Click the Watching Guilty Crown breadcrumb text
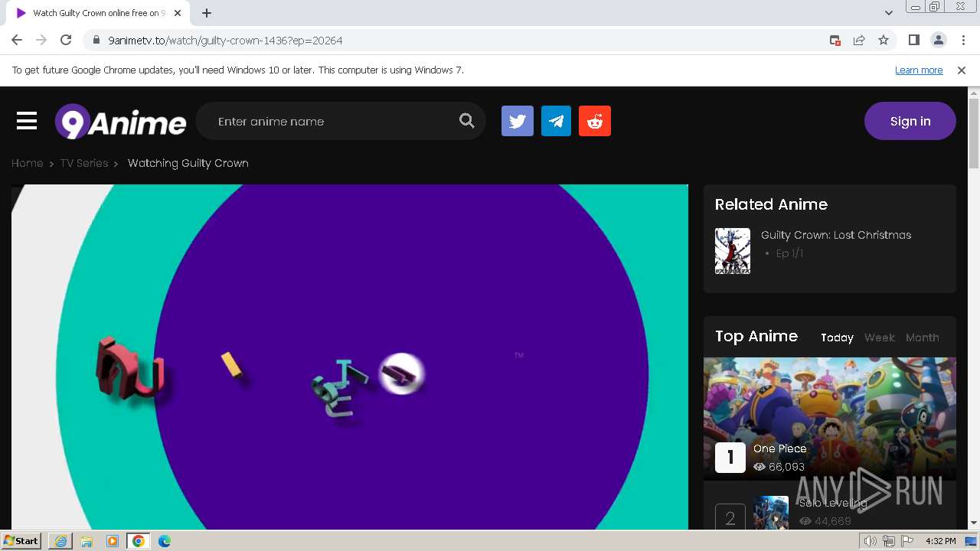980x551 pixels. 188,163
